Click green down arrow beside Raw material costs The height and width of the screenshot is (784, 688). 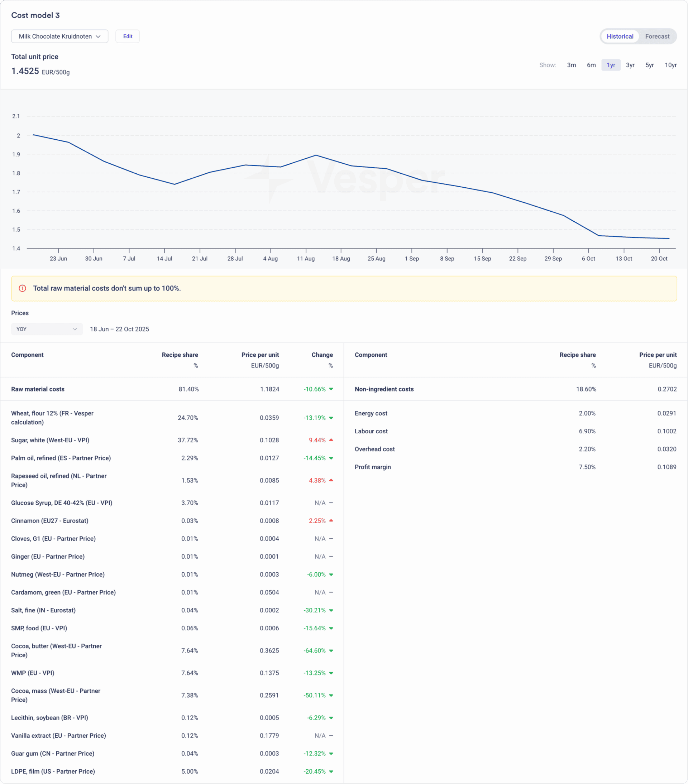331,389
